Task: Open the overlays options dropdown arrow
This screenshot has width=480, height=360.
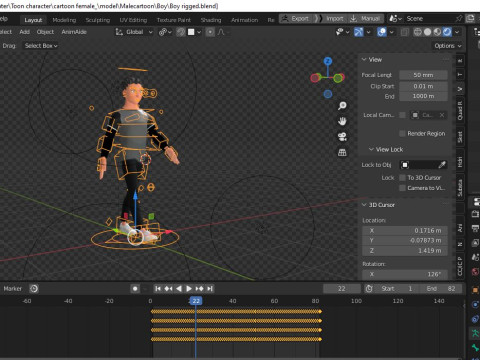Action: [392, 32]
